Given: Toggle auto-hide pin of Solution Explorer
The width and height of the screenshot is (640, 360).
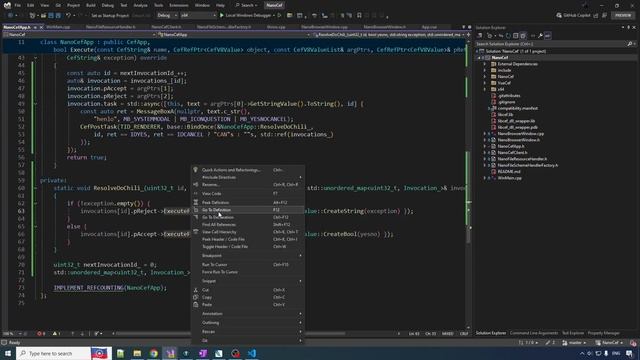Looking at the screenshot, I should (x=629, y=27).
